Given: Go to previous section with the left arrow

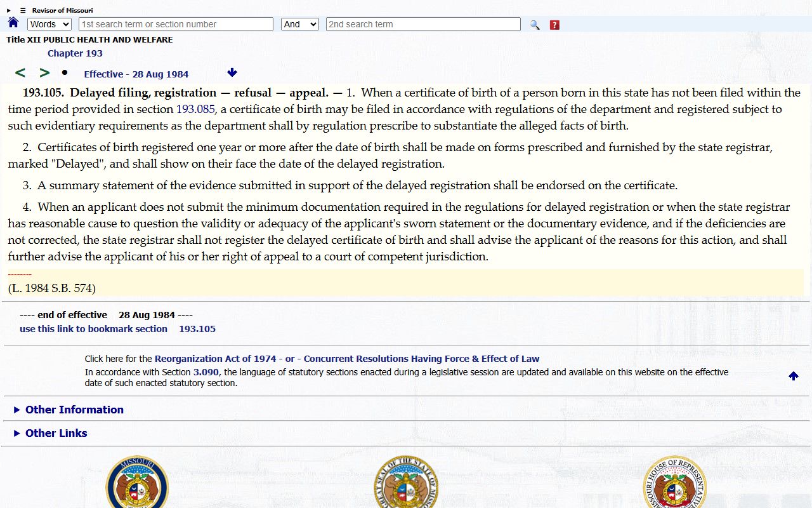Looking at the screenshot, I should [20, 73].
